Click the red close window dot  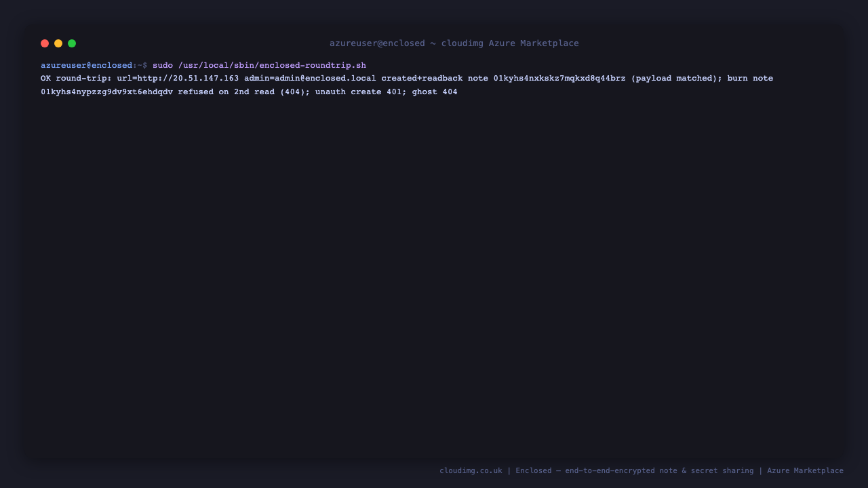click(45, 43)
